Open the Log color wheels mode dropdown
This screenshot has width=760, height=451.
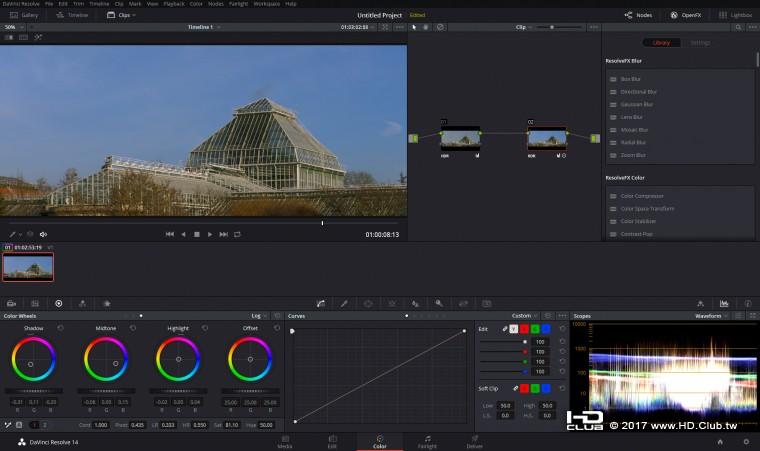tap(259, 315)
